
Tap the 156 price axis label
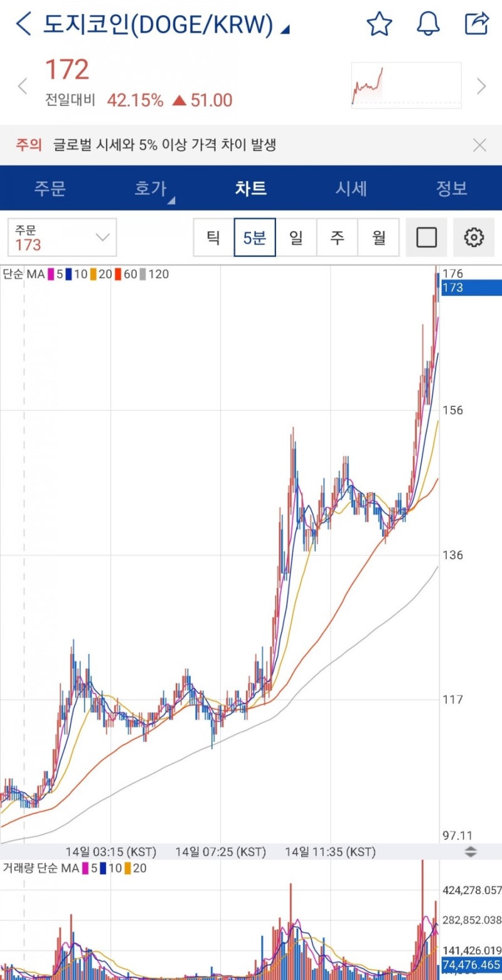452,410
